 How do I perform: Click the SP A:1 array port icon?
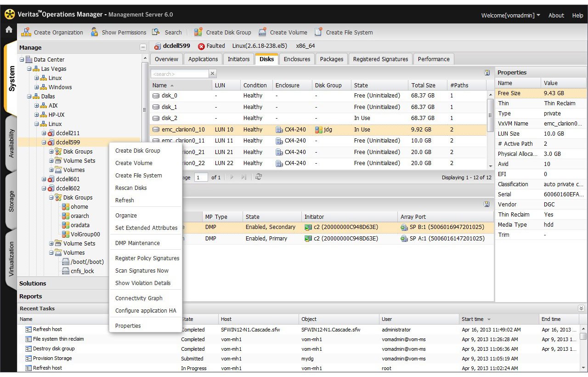click(404, 239)
